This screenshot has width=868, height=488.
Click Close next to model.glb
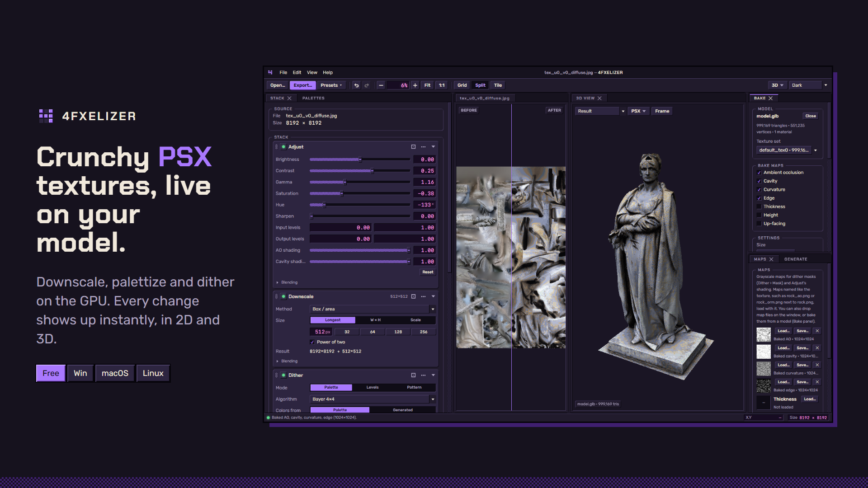[810, 116]
